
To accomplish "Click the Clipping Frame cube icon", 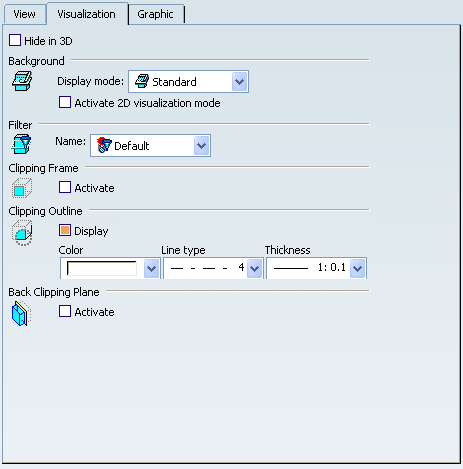I will [22, 188].
